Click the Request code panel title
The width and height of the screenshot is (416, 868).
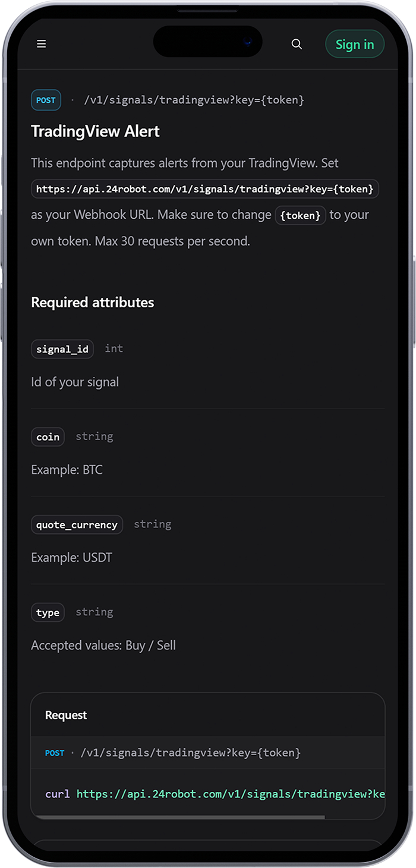tap(66, 715)
